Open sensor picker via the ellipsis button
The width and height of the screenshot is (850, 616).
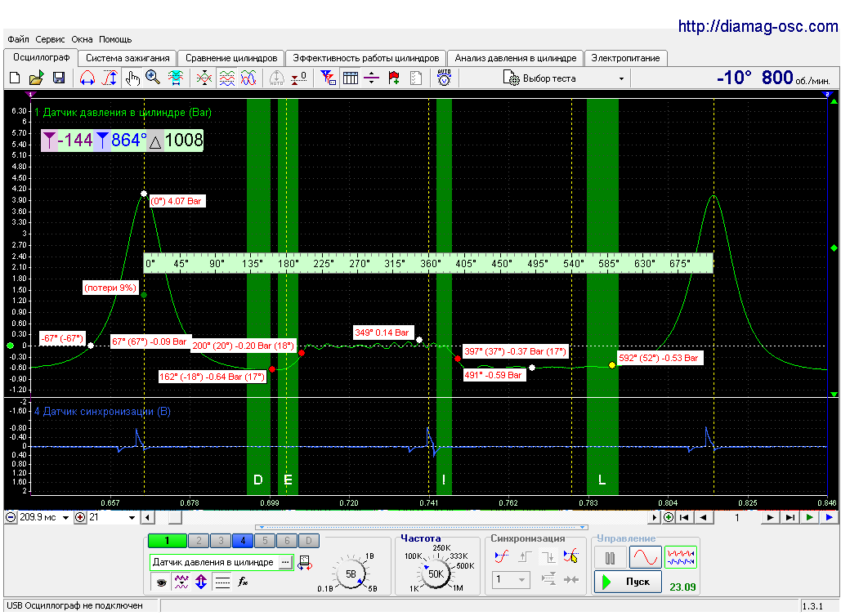coord(285,562)
